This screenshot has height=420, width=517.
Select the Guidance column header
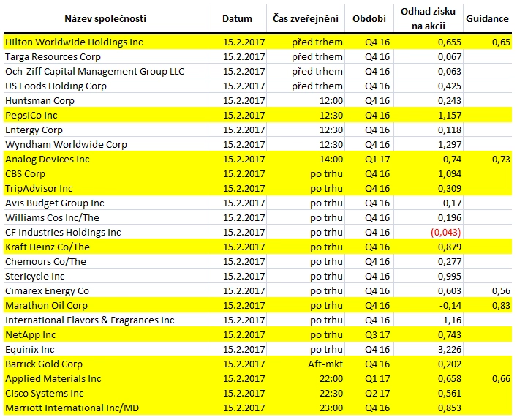click(487, 18)
